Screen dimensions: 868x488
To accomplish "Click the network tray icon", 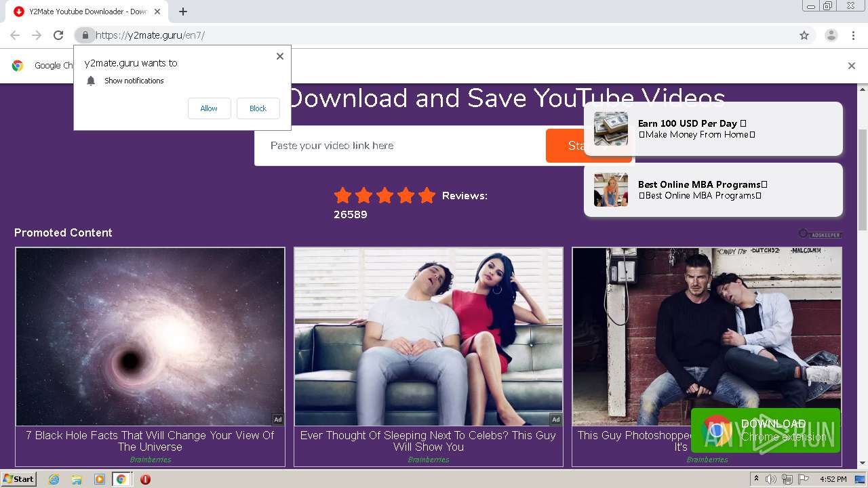I will coord(787,479).
